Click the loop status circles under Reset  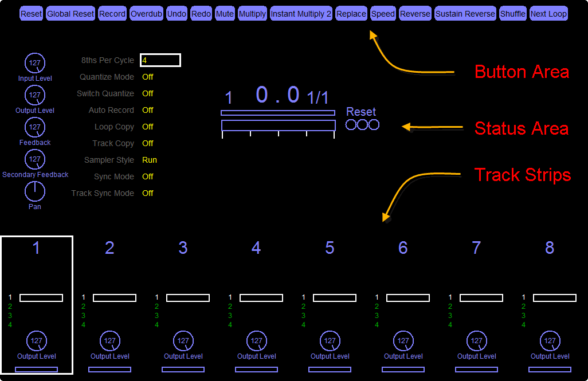click(x=362, y=125)
